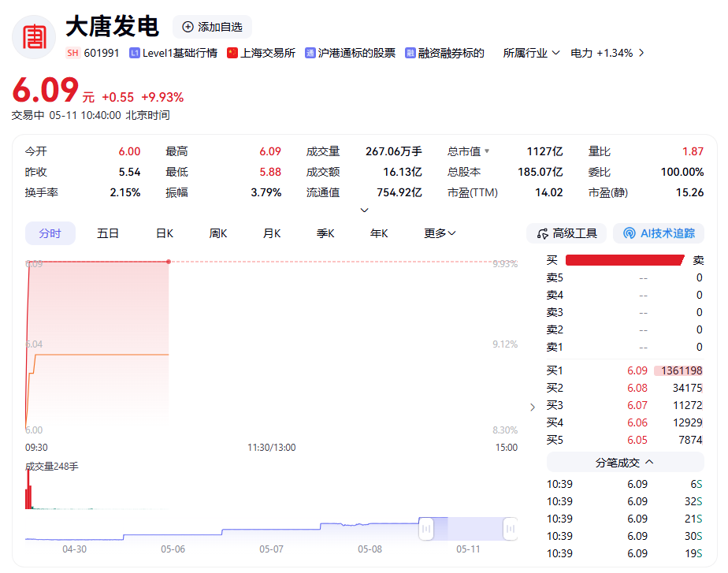This screenshot has height=573, width=728.
Task: Click left handle of timeline range slider
Action: 425,528
